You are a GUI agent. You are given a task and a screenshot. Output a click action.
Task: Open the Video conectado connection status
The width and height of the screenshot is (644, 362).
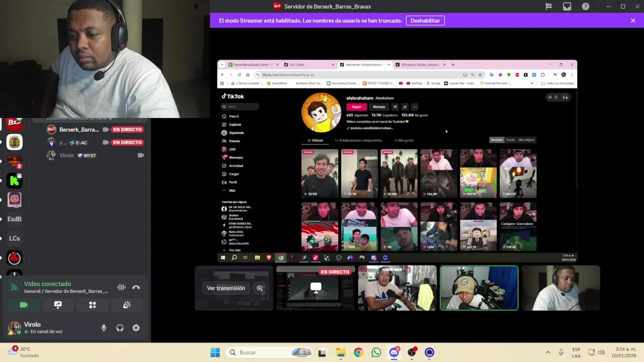[47, 284]
